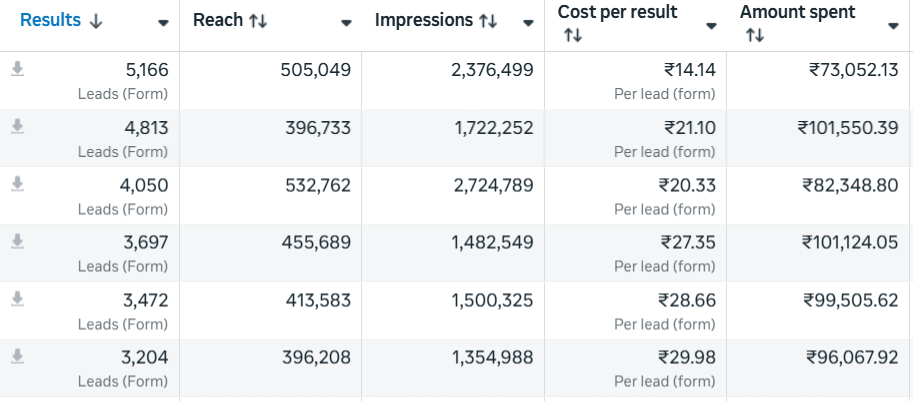The height and width of the screenshot is (401, 913).
Task: Click the Cost per result header label
Action: [x=617, y=12]
